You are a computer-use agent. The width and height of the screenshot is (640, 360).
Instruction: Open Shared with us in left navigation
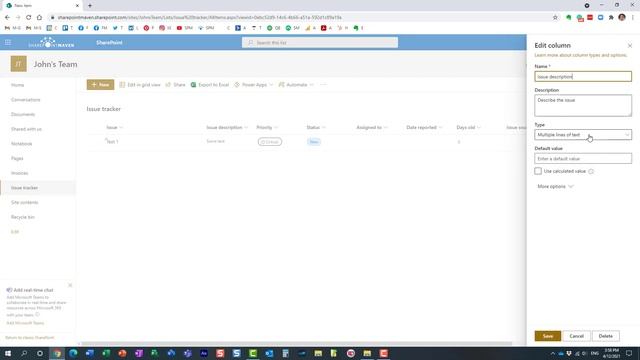tap(27, 129)
